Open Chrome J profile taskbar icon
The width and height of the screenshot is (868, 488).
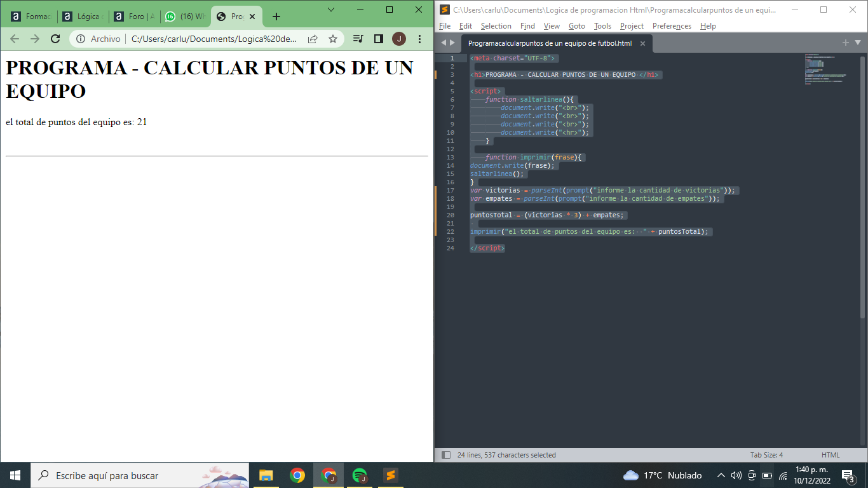coord(329,475)
